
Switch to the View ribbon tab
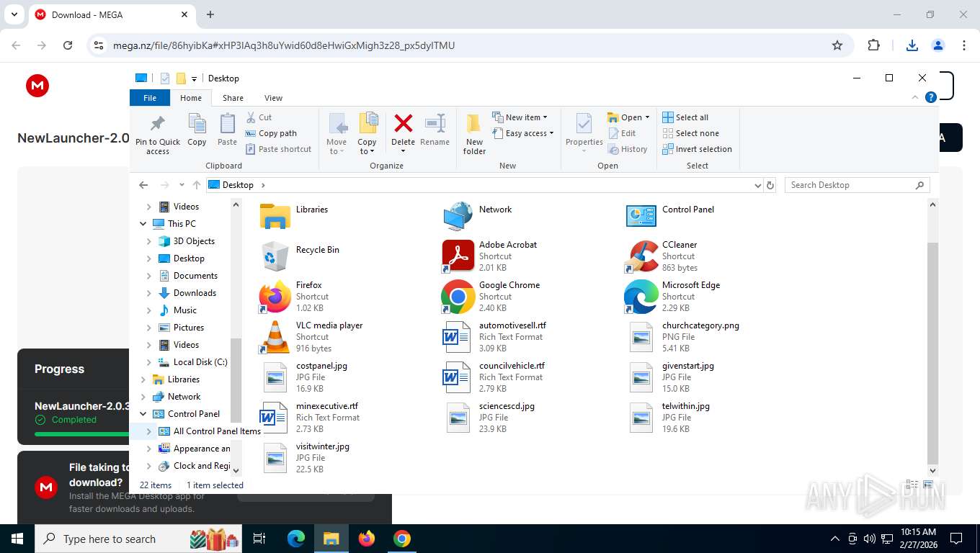[273, 98]
